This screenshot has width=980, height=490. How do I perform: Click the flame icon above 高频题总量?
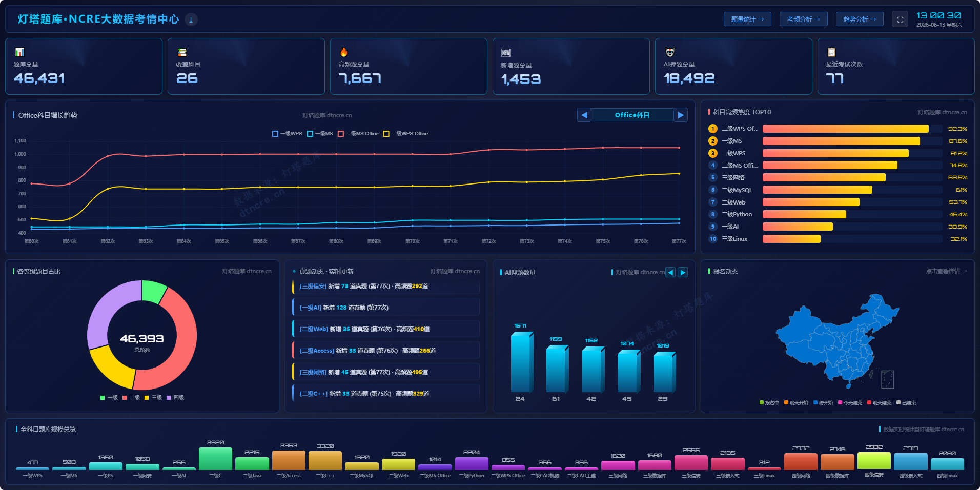pyautogui.click(x=344, y=52)
